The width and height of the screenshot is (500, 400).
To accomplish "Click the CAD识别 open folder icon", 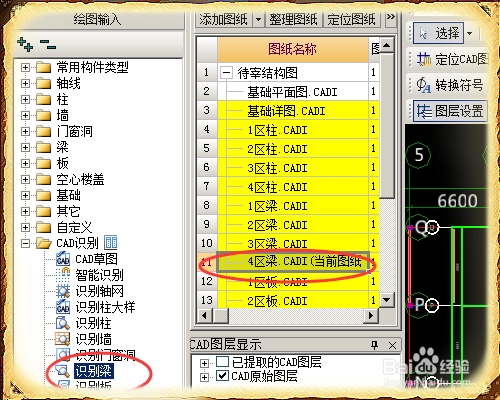I will (x=44, y=243).
